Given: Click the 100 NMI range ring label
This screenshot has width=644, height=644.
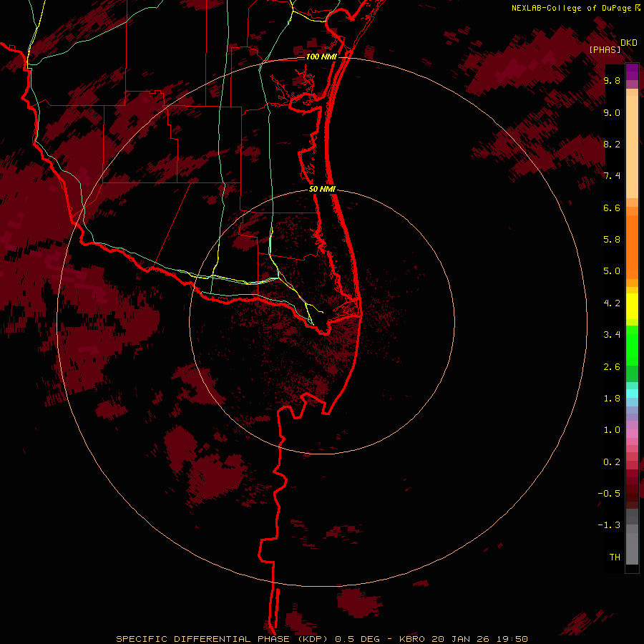Looking at the screenshot, I should pos(321,57).
